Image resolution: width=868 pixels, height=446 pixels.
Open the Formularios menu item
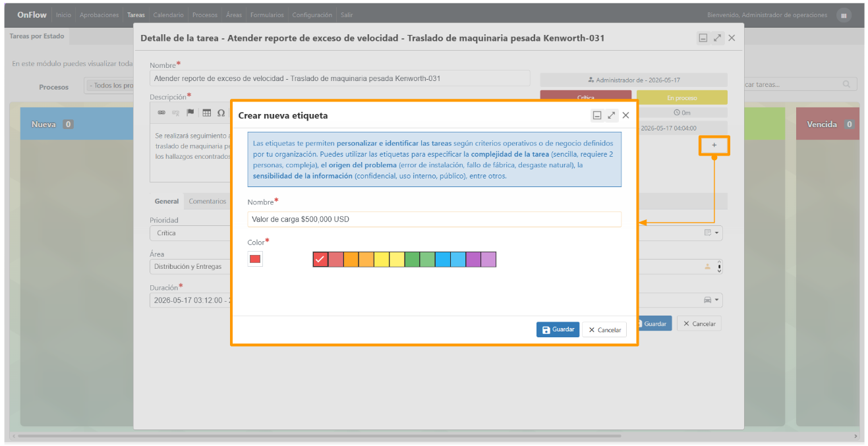[267, 15]
